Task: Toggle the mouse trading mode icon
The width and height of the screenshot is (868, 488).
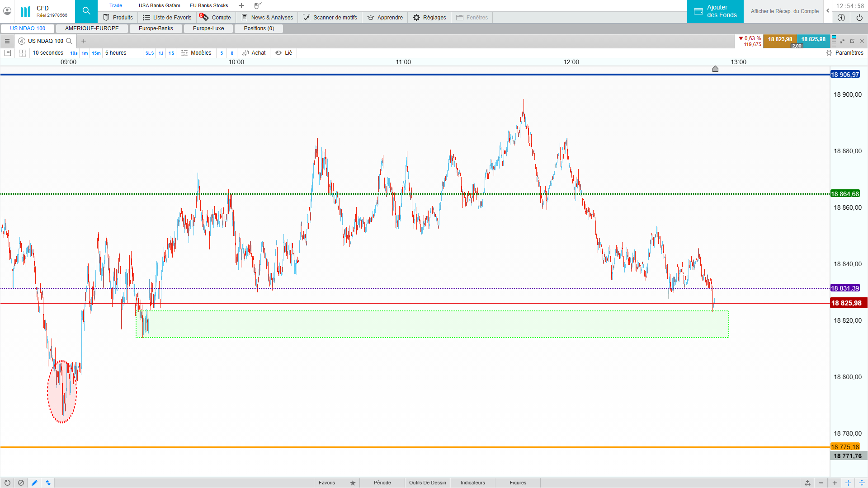Action: [257, 5]
